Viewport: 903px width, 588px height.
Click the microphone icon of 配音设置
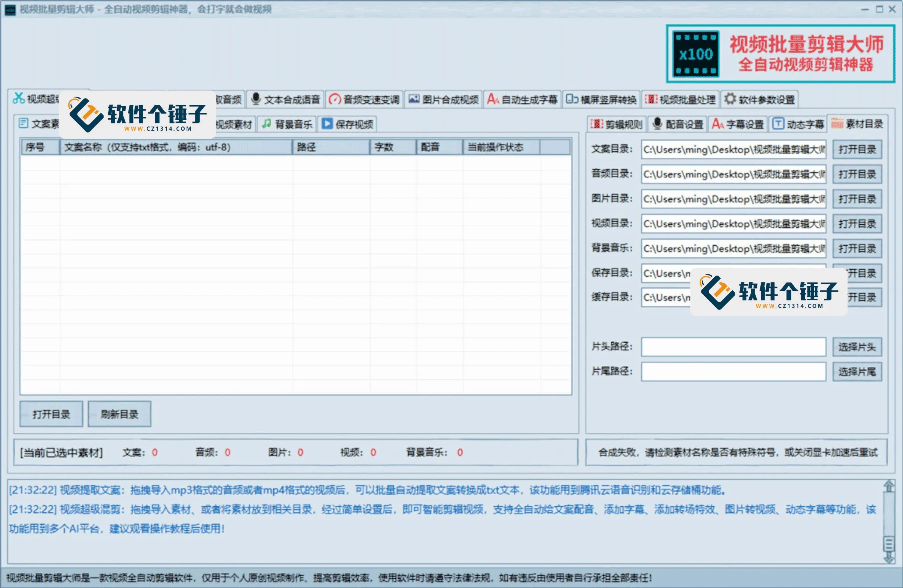click(x=657, y=124)
